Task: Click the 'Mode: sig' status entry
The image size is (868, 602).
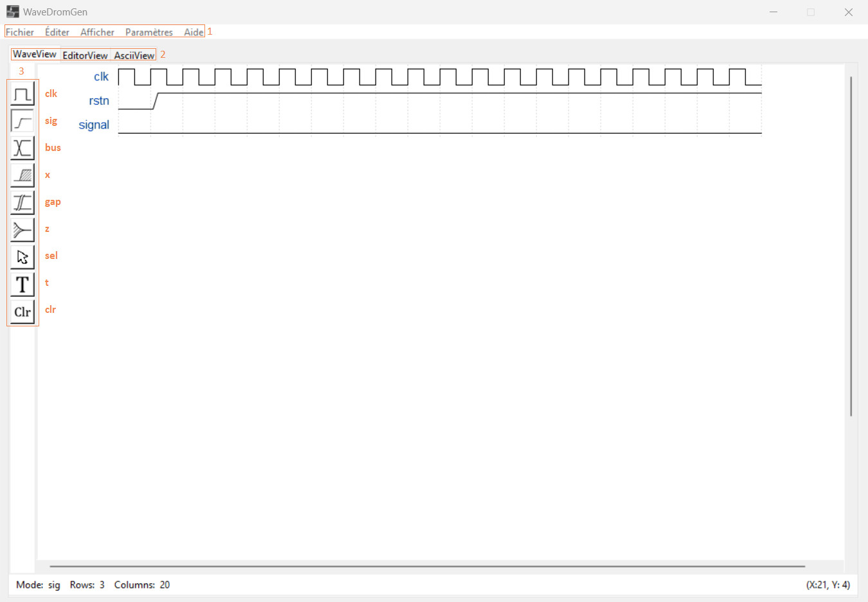Action: tap(38, 585)
